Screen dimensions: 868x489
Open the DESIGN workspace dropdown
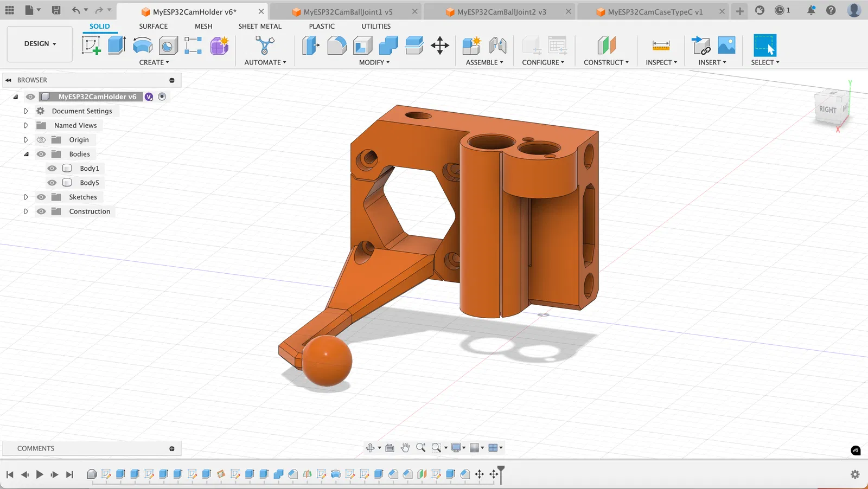click(40, 44)
